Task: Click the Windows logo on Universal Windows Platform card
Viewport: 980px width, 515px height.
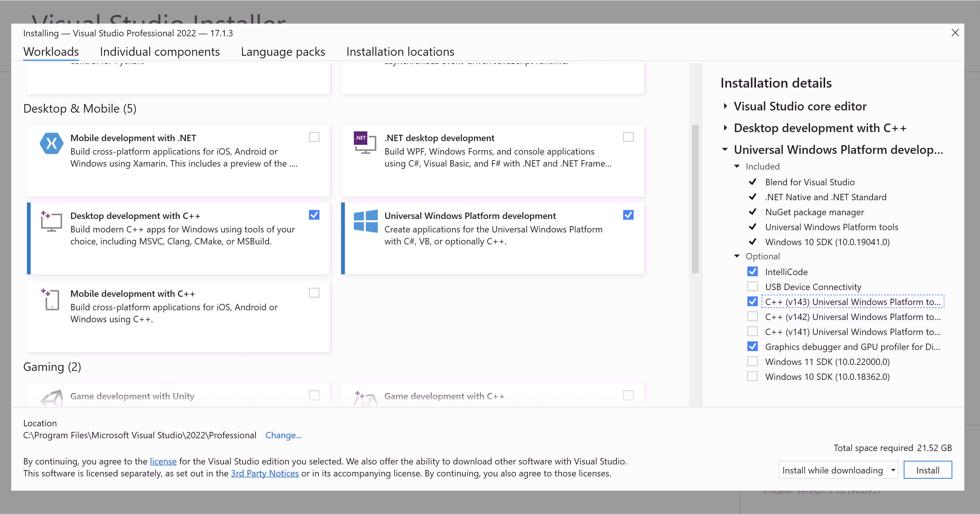Action: coord(365,221)
